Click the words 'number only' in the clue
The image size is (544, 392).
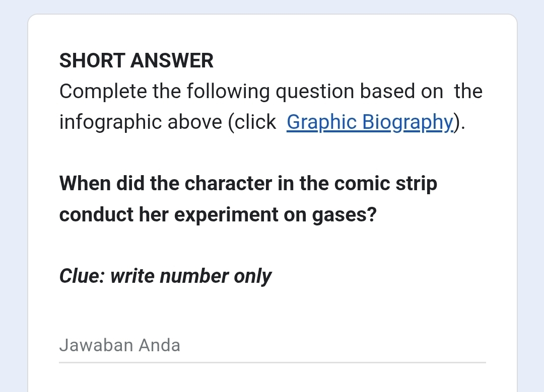point(216,277)
